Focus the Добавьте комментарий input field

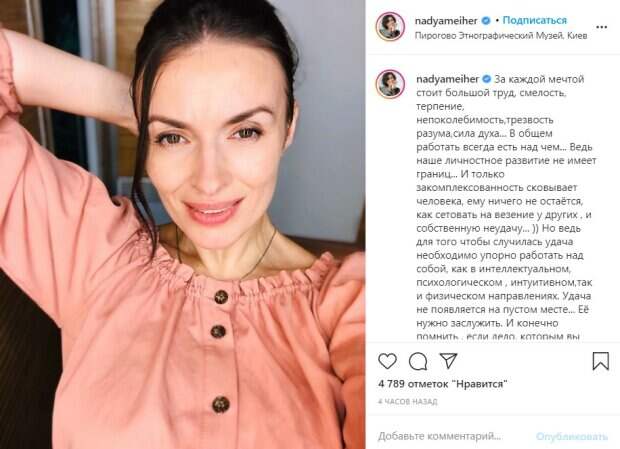(x=440, y=436)
